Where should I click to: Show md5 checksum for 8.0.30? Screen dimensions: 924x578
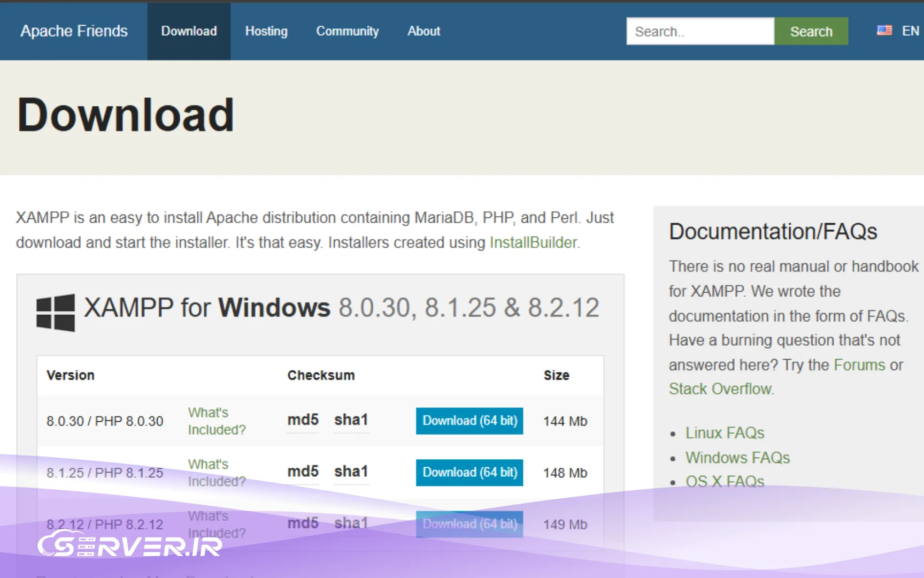303,420
